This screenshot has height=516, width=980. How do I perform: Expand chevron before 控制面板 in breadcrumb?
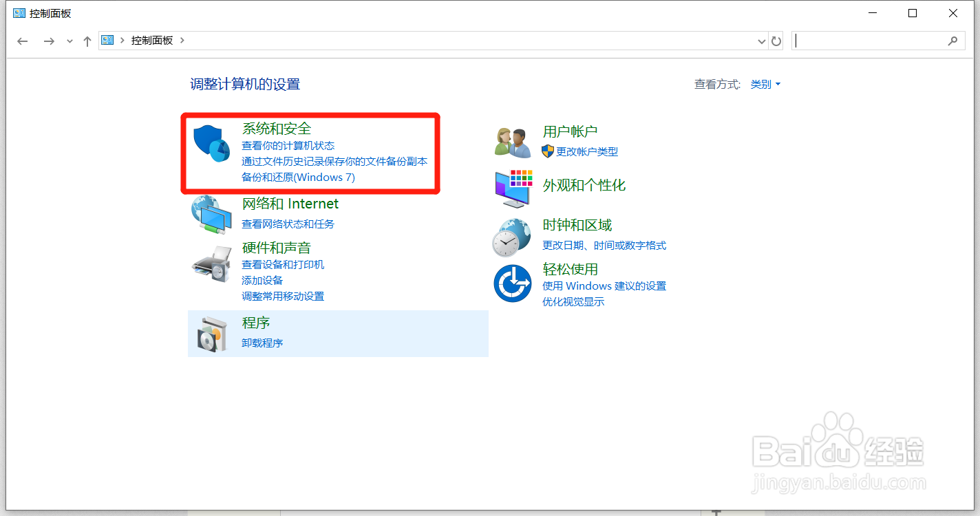(x=122, y=41)
